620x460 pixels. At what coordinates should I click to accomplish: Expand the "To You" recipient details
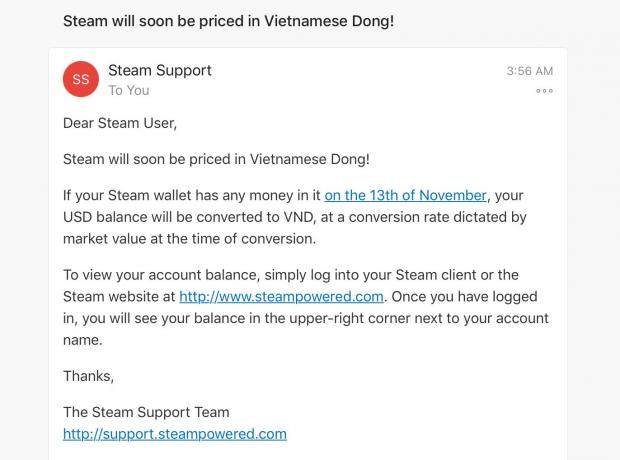pyautogui.click(x=129, y=90)
